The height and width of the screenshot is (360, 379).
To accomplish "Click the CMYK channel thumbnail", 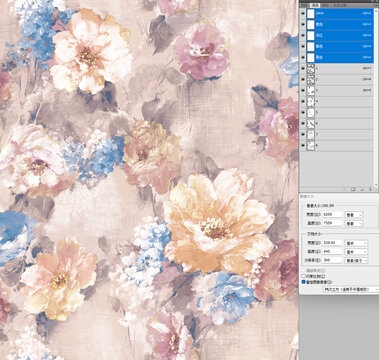I will 311,14.
